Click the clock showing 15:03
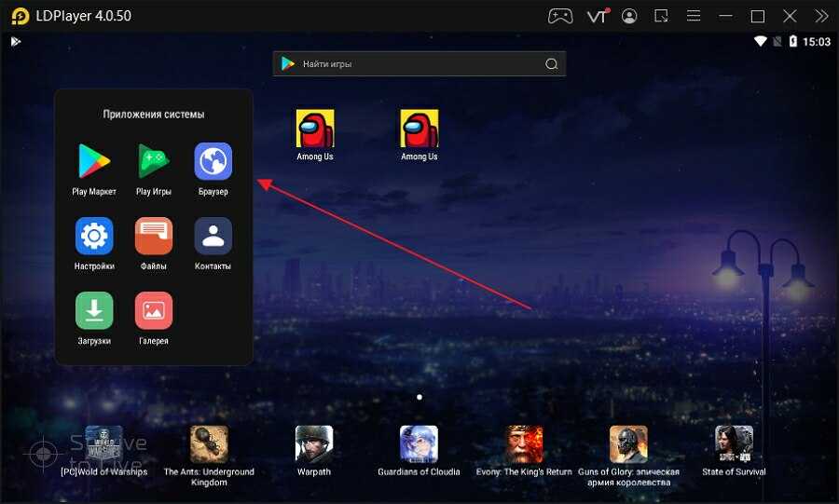Screen dimensions: 839x504 pos(817,42)
